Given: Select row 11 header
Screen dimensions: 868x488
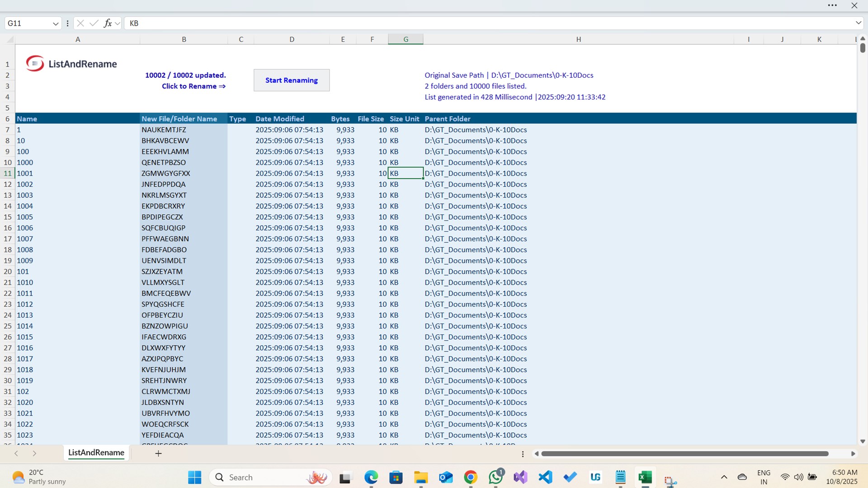Looking at the screenshot, I should pyautogui.click(x=8, y=174).
